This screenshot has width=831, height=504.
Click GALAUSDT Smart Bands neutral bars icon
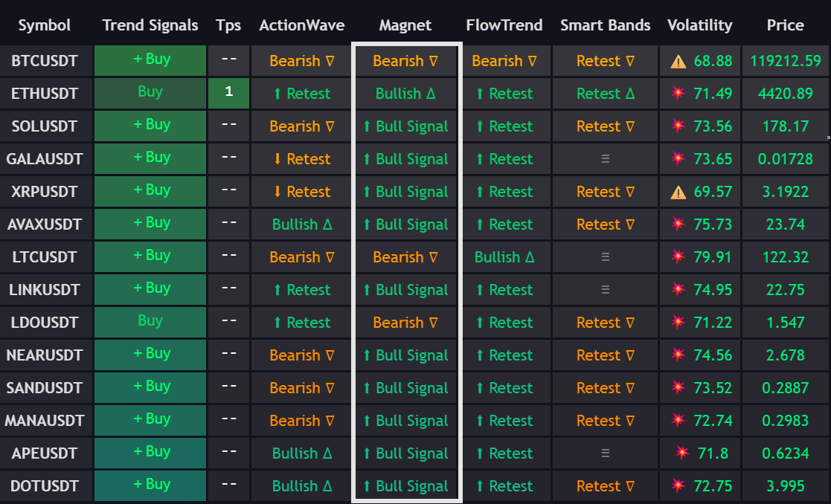point(606,159)
